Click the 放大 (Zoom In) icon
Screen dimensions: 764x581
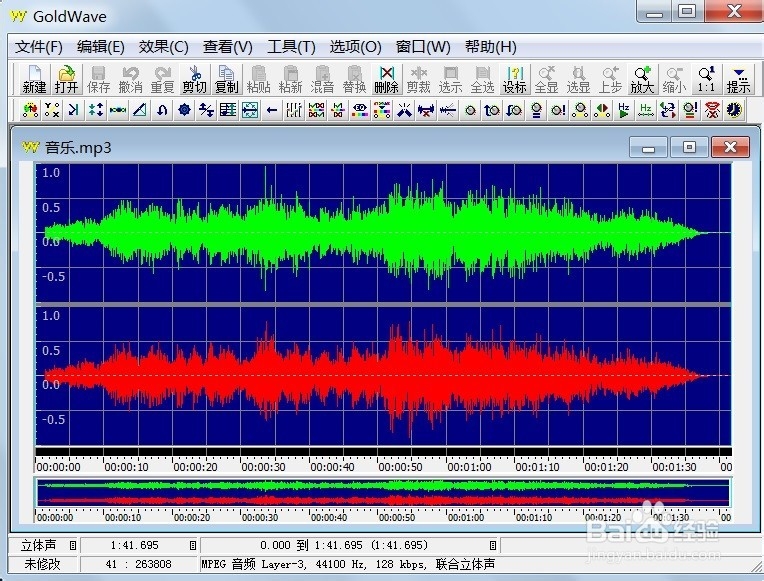click(642, 79)
